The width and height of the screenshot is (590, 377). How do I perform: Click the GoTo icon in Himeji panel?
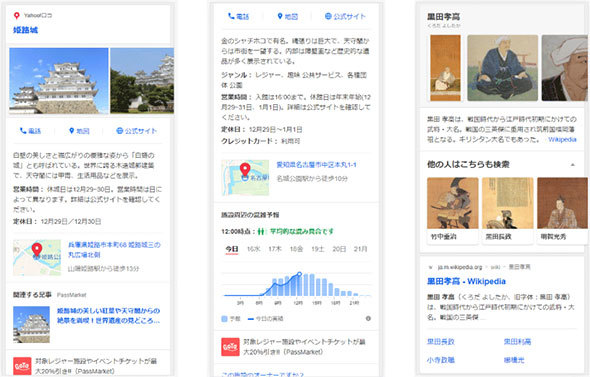pyautogui.click(x=22, y=366)
